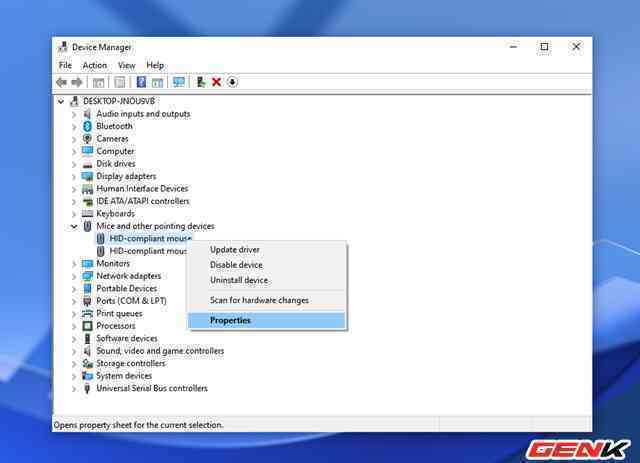The width and height of the screenshot is (640, 463).
Task: Click the Disk drives icon
Action: [87, 164]
